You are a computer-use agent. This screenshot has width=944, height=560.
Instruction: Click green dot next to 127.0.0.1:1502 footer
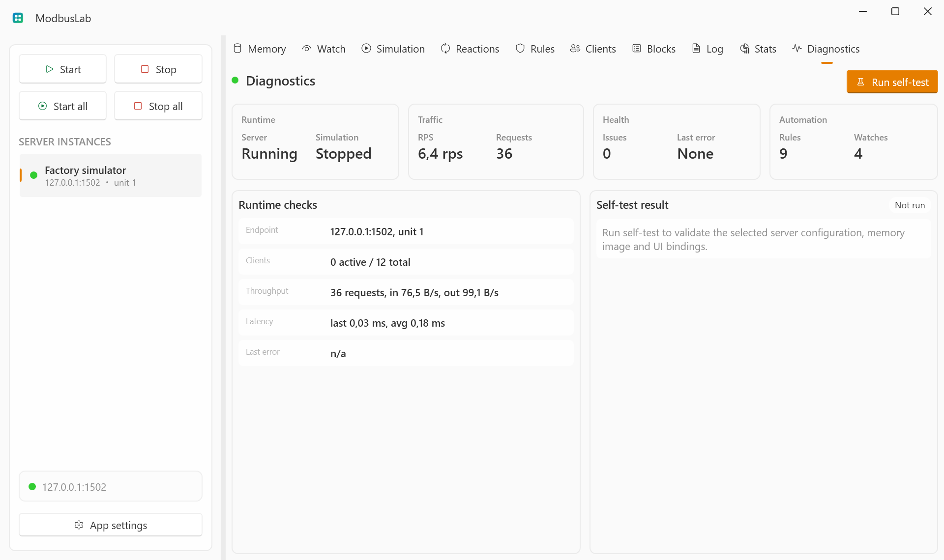coord(32,487)
